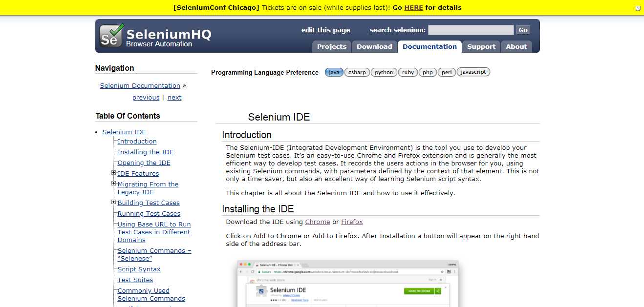This screenshot has height=307, width=644.
Task: Click the edit this page link
Action: tap(326, 30)
